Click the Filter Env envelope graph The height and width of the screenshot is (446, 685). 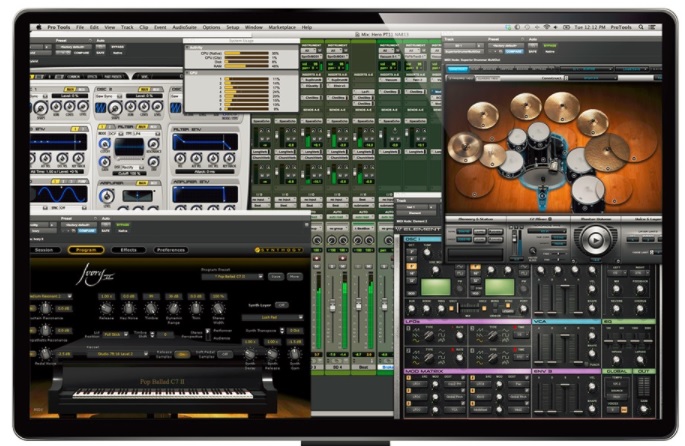[205, 142]
